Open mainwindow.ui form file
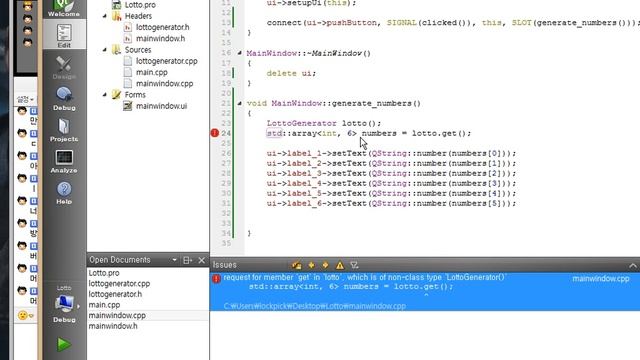Image resolution: width=640 pixels, height=360 pixels. coord(161,106)
